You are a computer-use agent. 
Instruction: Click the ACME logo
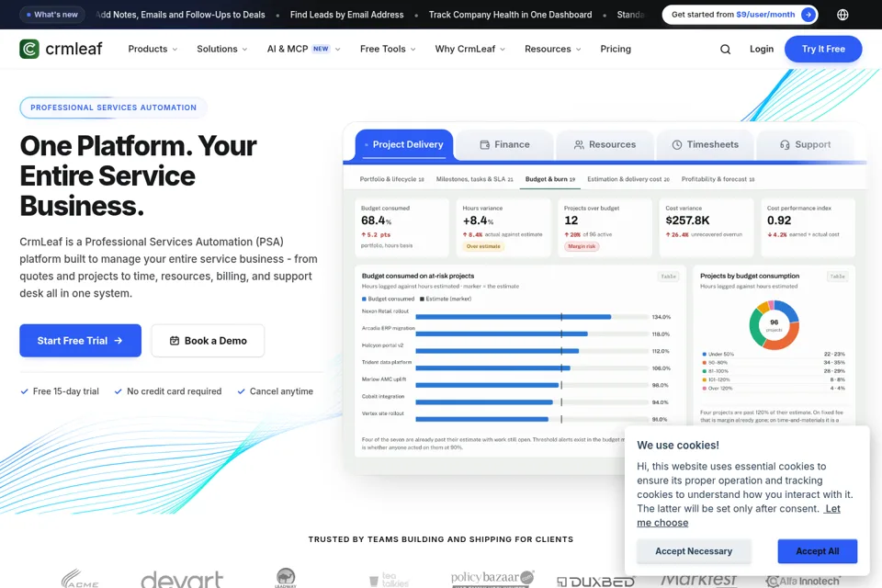pyautogui.click(x=80, y=579)
